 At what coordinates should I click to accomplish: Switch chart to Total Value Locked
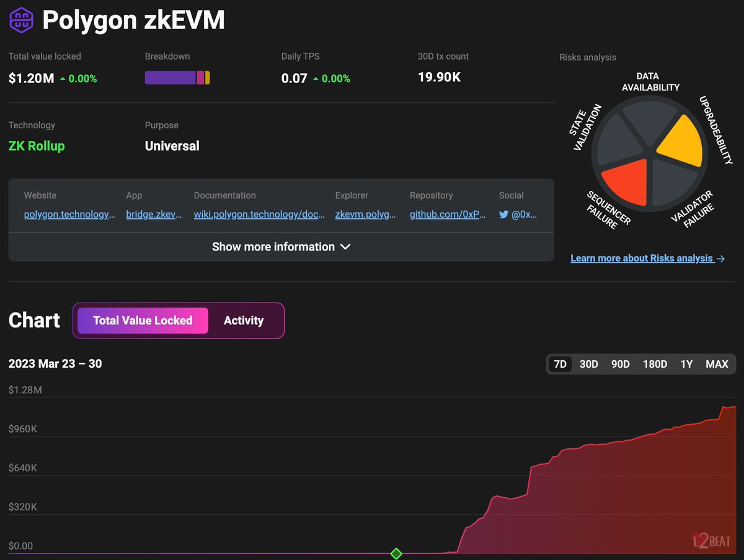(143, 321)
